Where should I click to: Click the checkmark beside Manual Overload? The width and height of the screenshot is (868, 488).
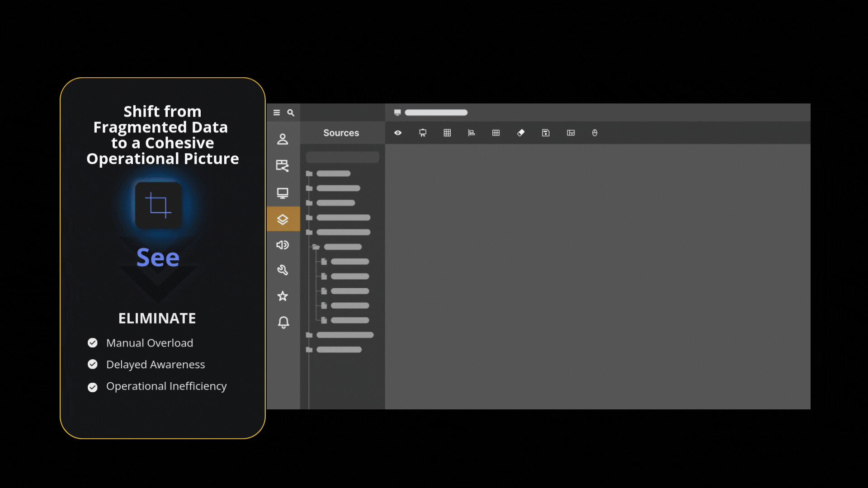[93, 343]
